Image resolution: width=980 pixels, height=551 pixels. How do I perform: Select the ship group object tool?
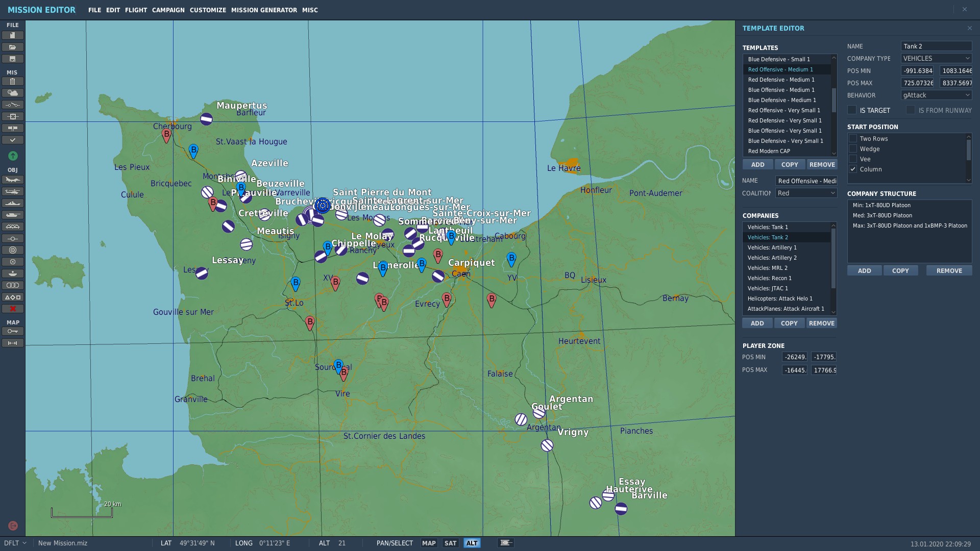[13, 203]
